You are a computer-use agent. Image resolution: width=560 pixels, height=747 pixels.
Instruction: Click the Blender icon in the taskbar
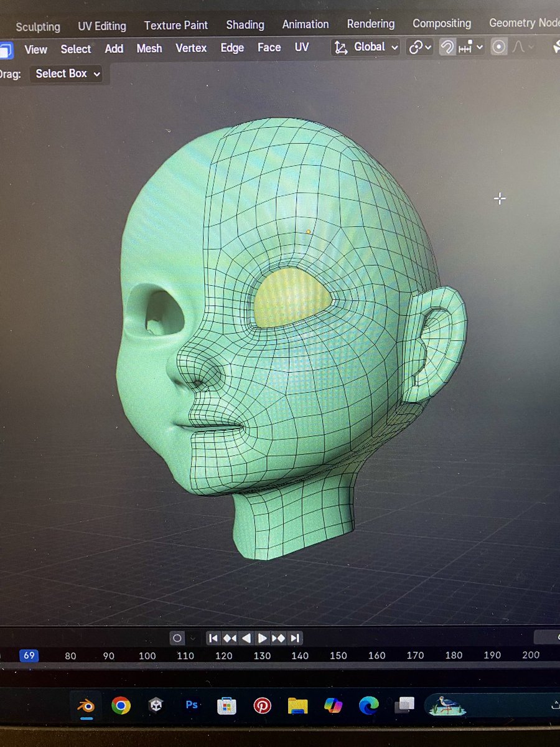[x=85, y=705]
